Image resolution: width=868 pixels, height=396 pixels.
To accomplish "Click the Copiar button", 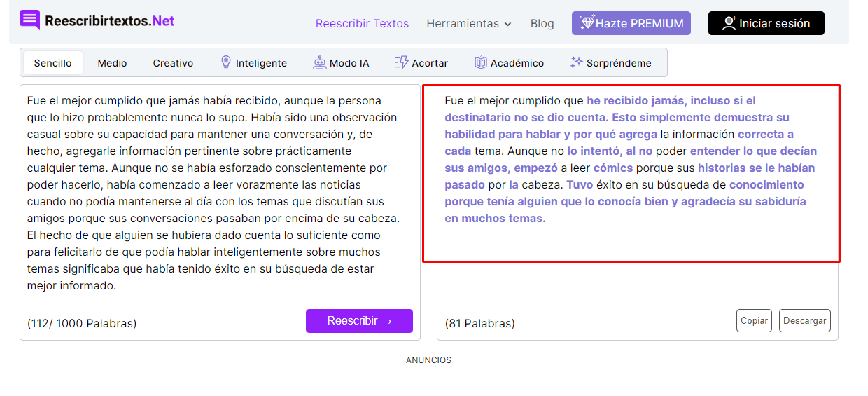I will tap(754, 320).
